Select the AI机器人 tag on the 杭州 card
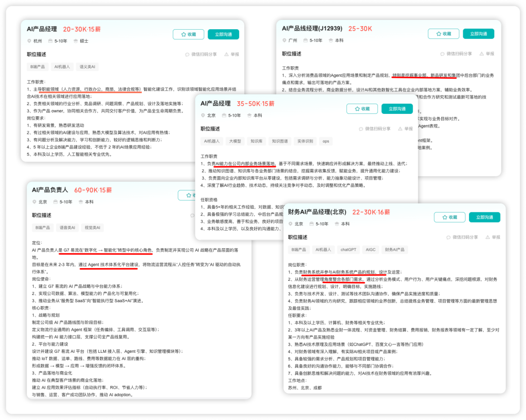The image size is (526, 420). click(62, 67)
